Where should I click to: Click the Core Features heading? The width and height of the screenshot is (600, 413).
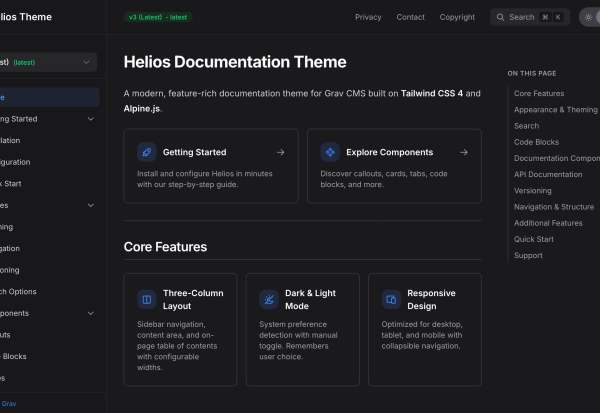coord(165,247)
